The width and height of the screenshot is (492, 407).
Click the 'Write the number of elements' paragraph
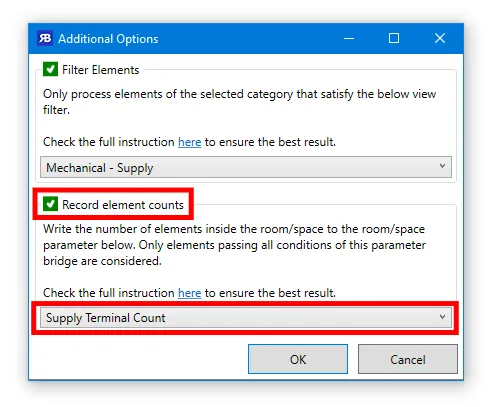[234, 245]
